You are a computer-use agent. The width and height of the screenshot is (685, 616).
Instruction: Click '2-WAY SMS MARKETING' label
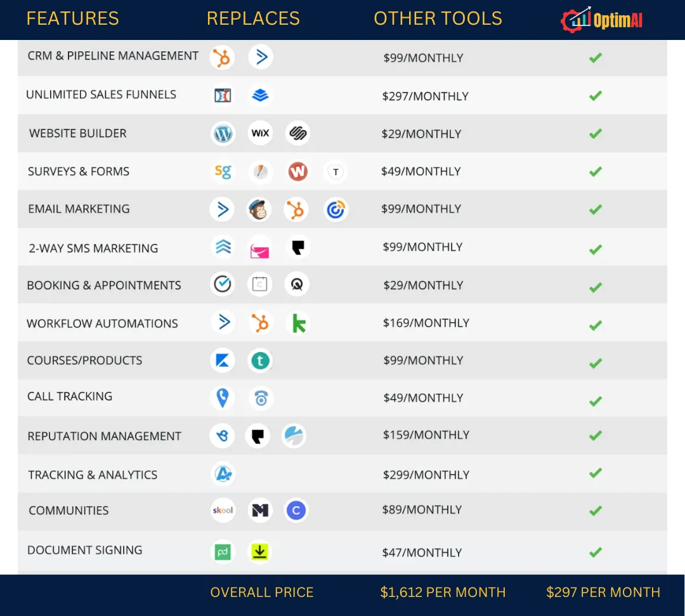93,248
